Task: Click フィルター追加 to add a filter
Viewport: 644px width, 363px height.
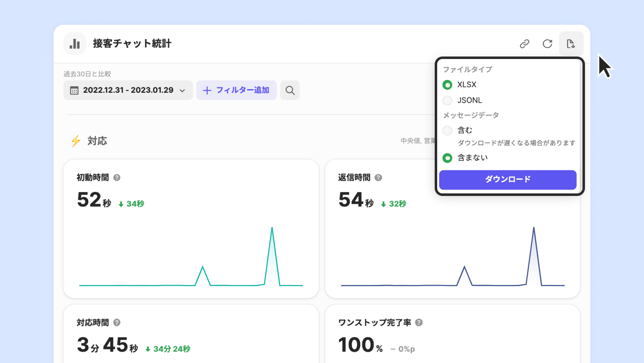Action: coord(236,90)
